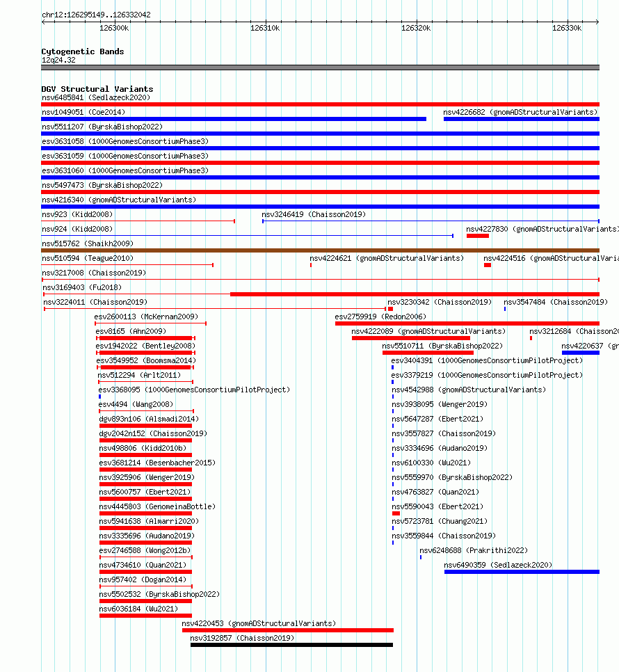Open nsv3230342 (Chaisson2019) label
This screenshot has height=672, width=619.
[x=440, y=302]
